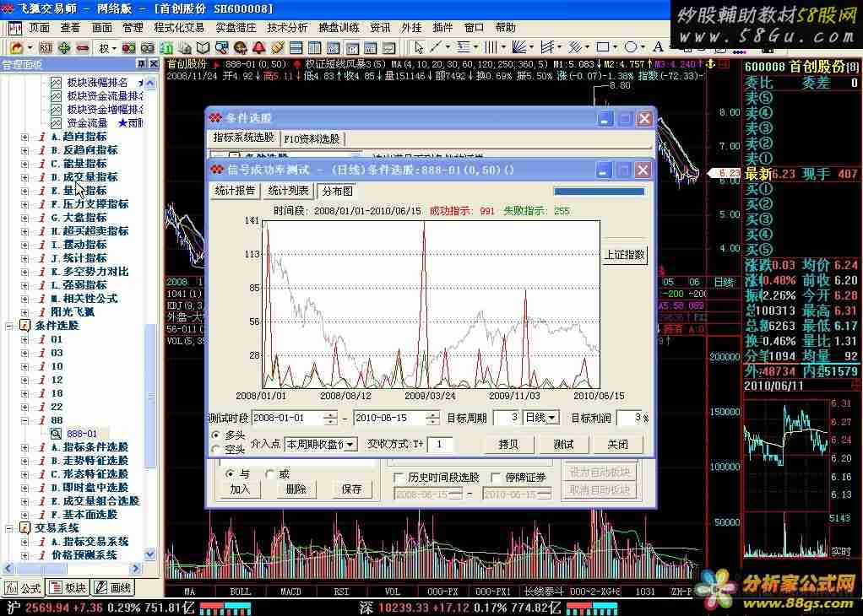Click the red-green indicator lights toolbar icon
The height and width of the screenshot is (616, 863).
(x=128, y=48)
